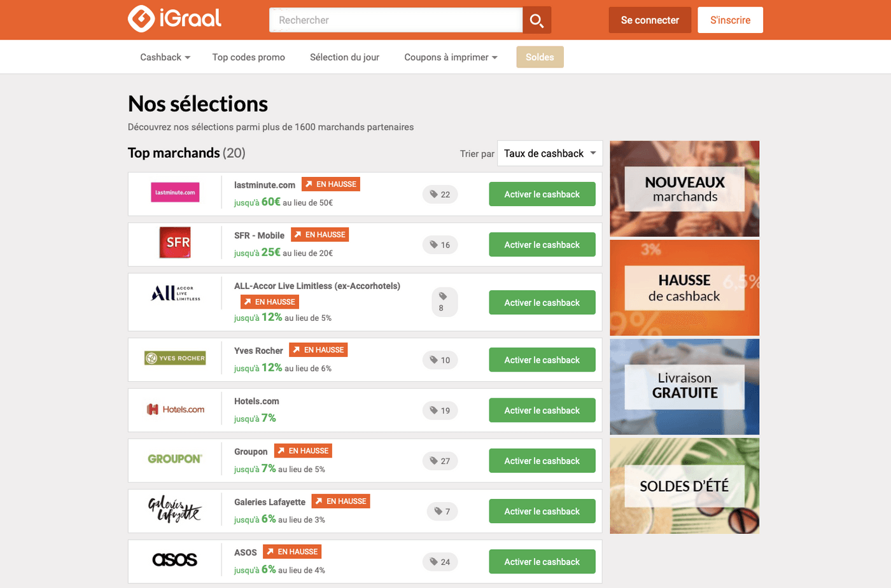Click the Se connecter button
891x588 pixels.
pos(650,20)
